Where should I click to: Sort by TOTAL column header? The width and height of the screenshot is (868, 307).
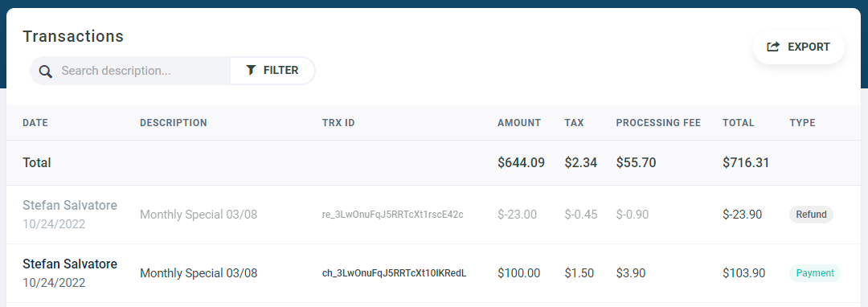[x=739, y=123]
